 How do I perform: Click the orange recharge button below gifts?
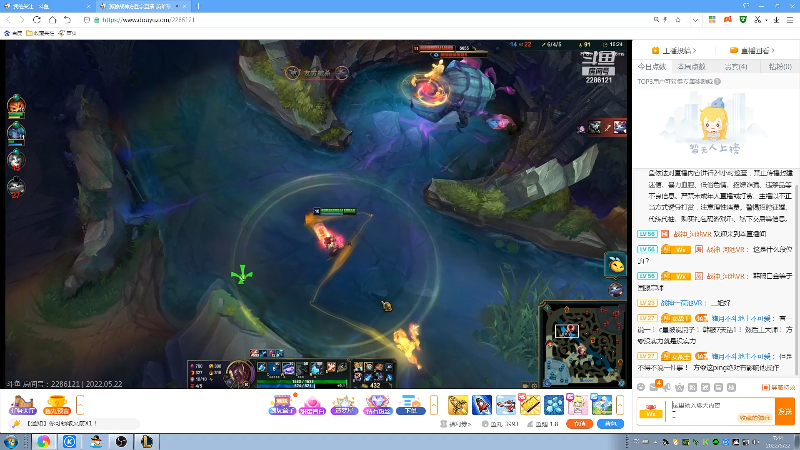point(579,423)
